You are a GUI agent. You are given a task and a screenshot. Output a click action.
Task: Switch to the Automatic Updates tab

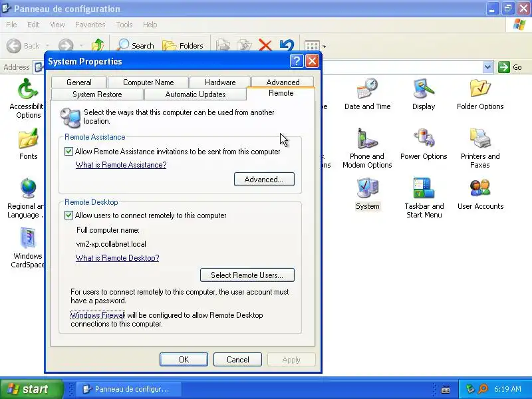[196, 94]
